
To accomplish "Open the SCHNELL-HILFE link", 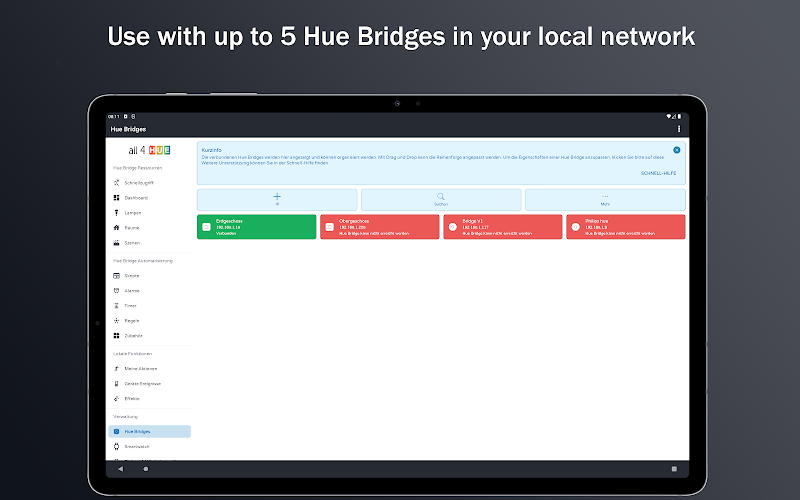I will click(658, 173).
